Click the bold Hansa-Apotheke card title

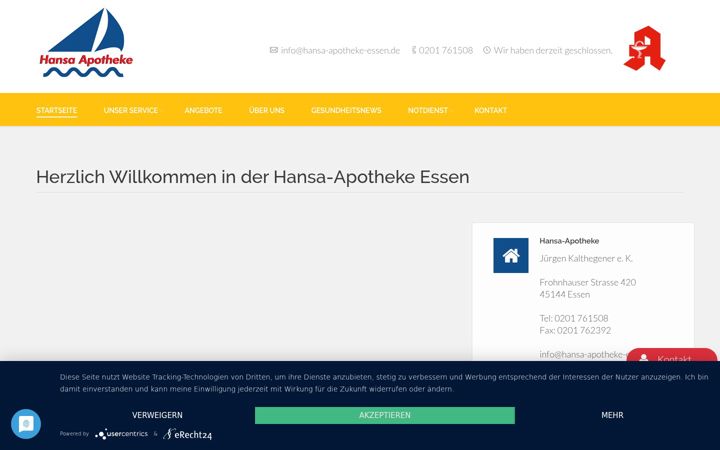(569, 241)
